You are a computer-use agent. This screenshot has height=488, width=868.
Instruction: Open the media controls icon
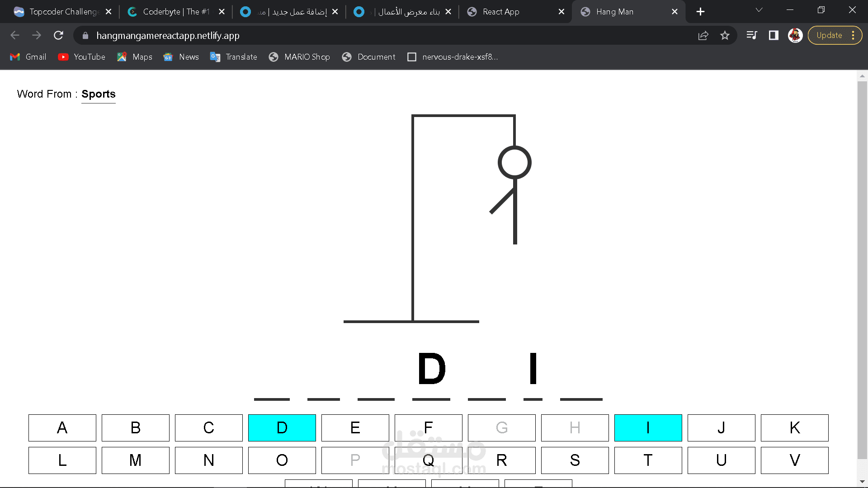click(x=751, y=35)
